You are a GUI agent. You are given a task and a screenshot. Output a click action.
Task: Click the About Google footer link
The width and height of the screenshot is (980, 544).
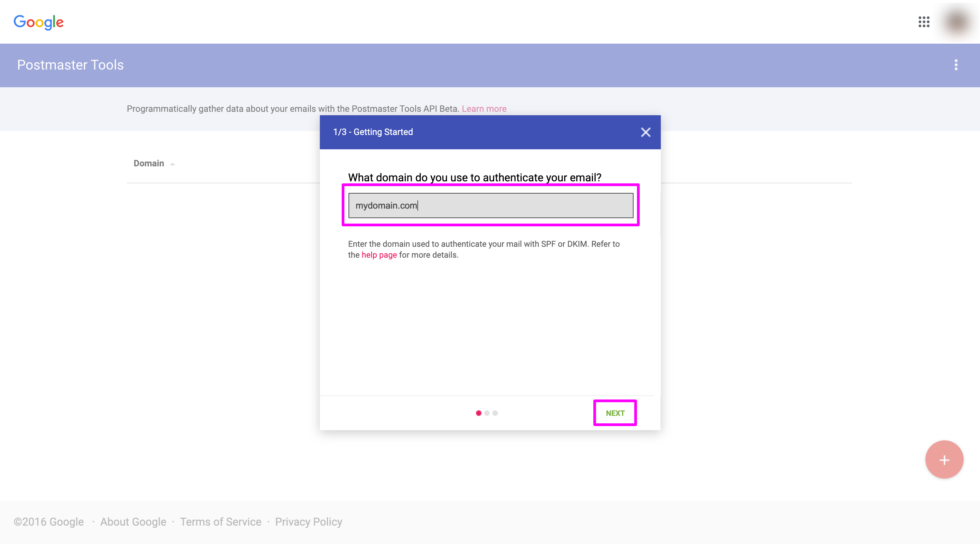pos(133,522)
